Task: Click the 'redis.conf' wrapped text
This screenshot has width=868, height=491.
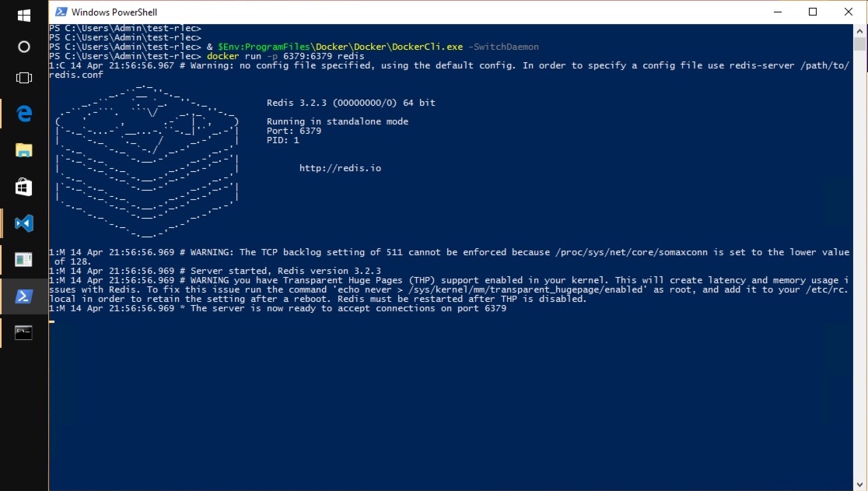Action: pos(76,75)
